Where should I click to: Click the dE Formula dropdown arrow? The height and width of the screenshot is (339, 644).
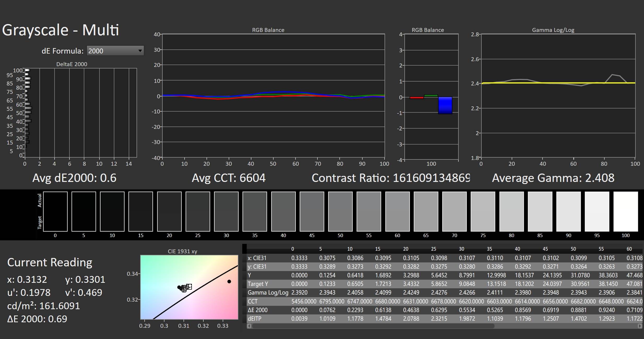click(140, 51)
